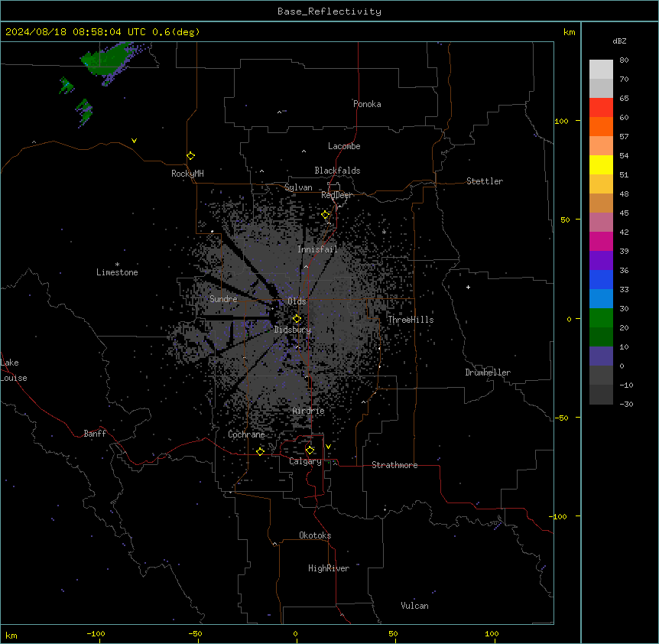Select the Blackfalds label

pyautogui.click(x=337, y=171)
